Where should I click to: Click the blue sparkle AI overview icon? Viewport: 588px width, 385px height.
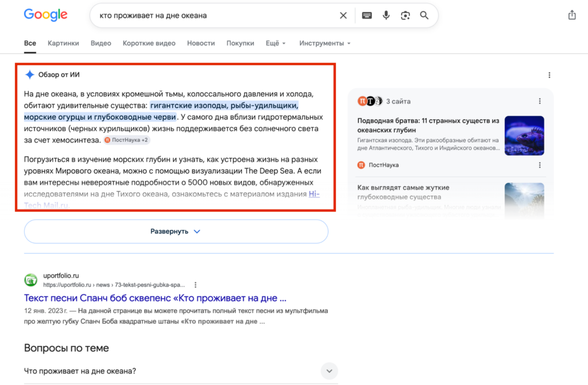(29, 75)
